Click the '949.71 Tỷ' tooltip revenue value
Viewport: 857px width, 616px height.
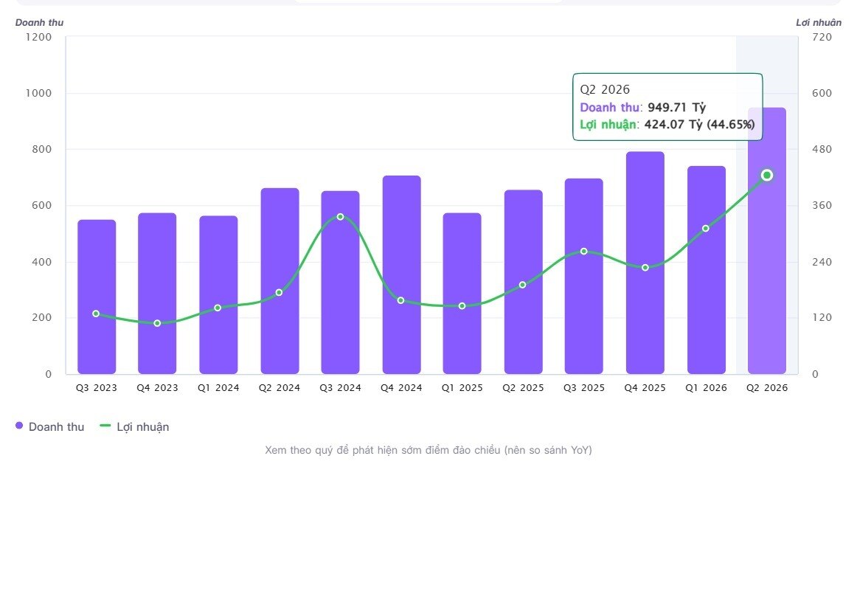676,107
